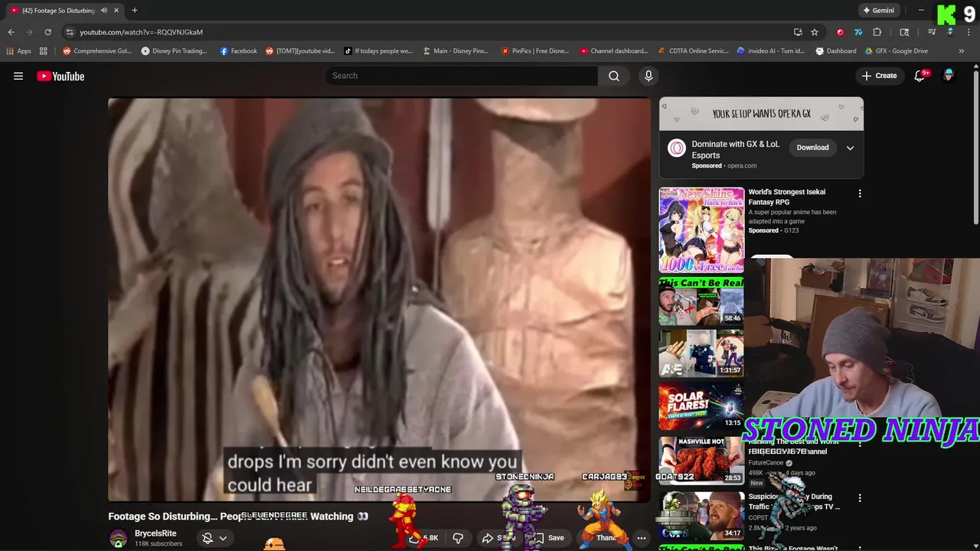This screenshot has width=980, height=551.
Task: Go back with browser back arrow
Action: pos(11,32)
